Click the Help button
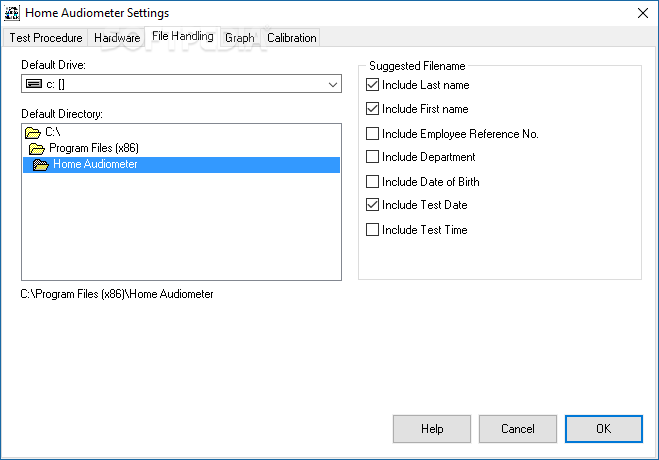Viewport: 659px width, 460px height. 432,429
